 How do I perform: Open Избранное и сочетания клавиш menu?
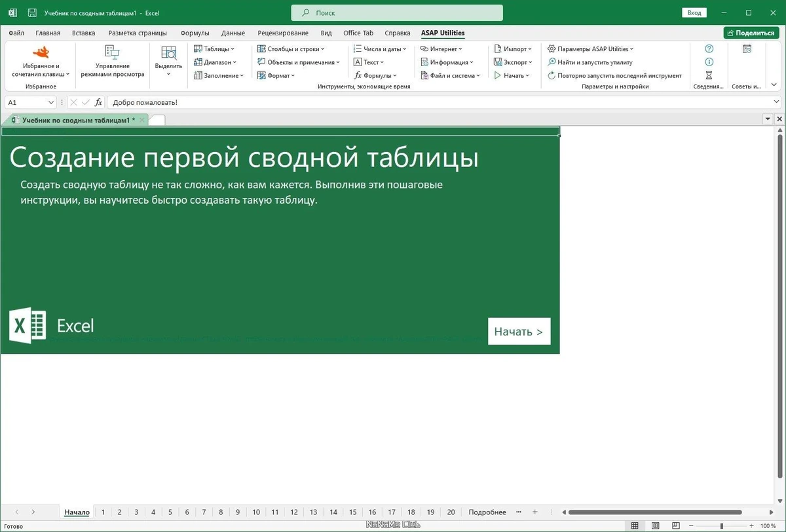[41, 62]
